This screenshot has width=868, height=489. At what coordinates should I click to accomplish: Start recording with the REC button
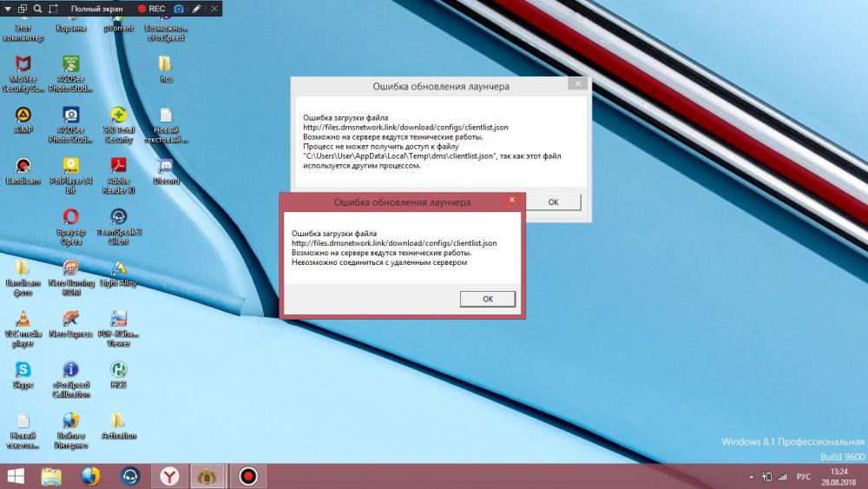(151, 9)
